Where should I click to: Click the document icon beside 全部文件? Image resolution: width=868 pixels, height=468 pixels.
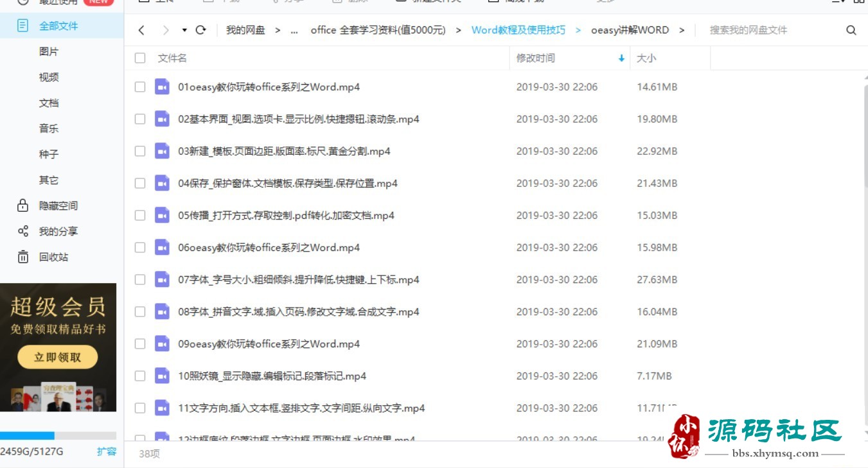pyautogui.click(x=23, y=26)
